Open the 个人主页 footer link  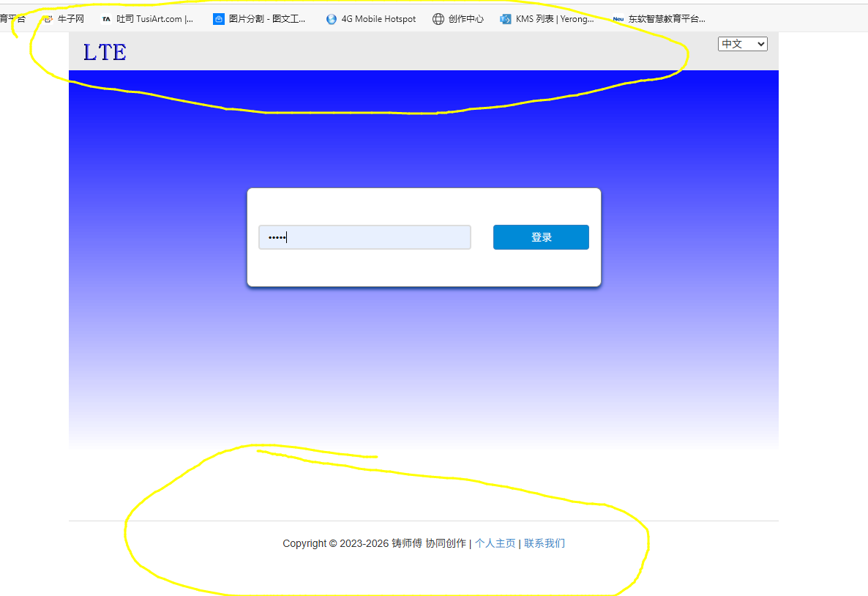tap(495, 543)
